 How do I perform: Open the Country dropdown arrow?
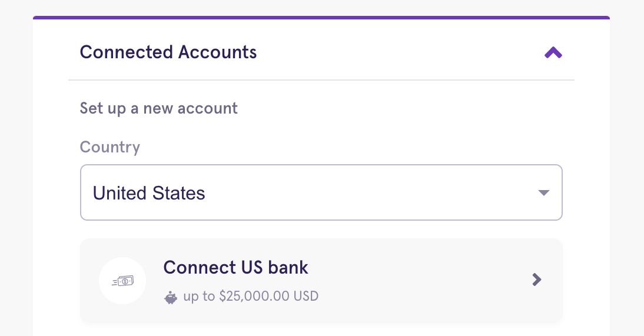(544, 192)
